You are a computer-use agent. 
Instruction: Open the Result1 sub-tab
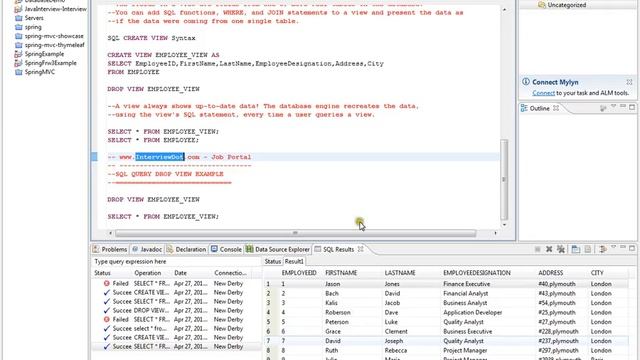(293, 261)
